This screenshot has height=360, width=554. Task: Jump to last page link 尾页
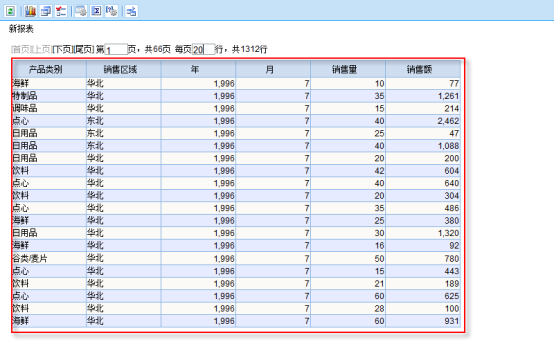[x=83, y=49]
